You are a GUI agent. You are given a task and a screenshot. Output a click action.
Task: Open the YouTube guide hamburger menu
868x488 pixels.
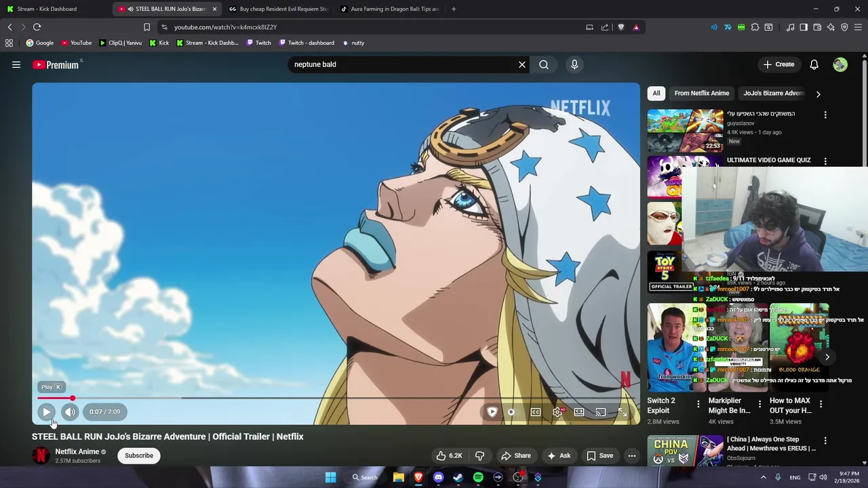point(16,64)
